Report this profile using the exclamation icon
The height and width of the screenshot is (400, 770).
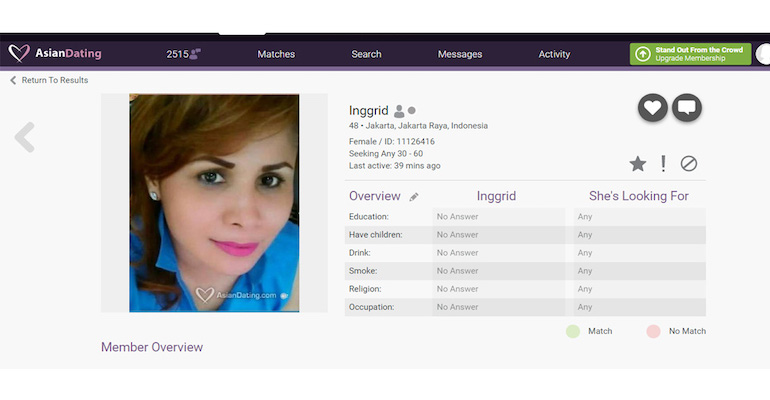tap(663, 164)
